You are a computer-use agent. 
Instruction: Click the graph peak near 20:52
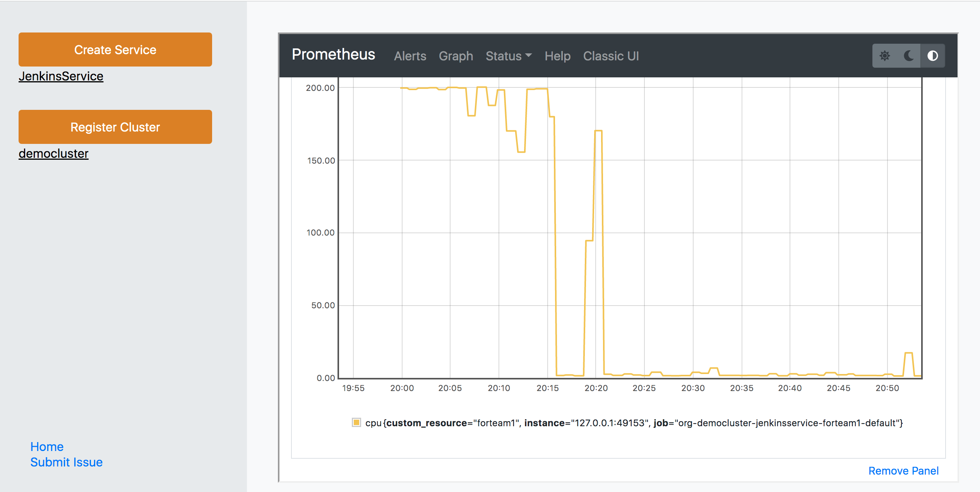point(908,353)
